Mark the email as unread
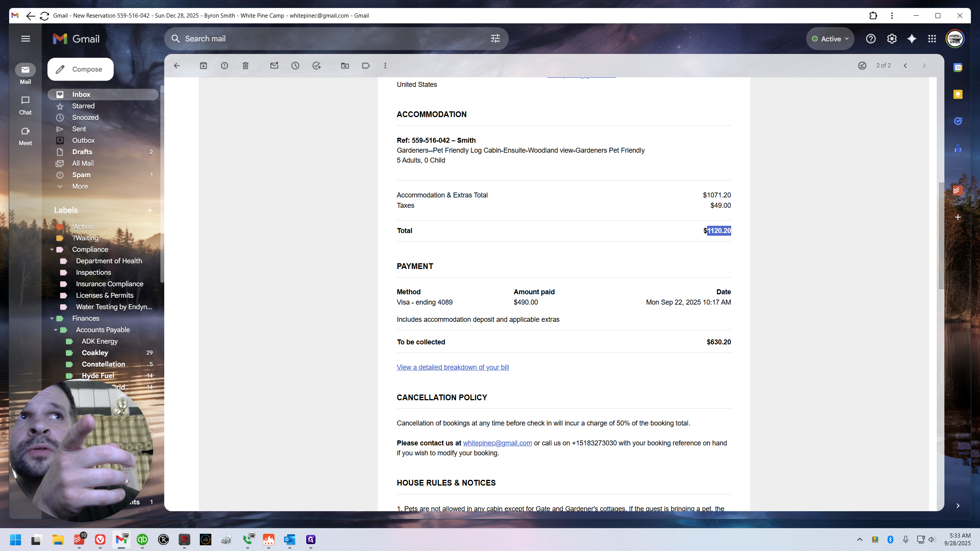The width and height of the screenshot is (980, 551). tap(274, 66)
